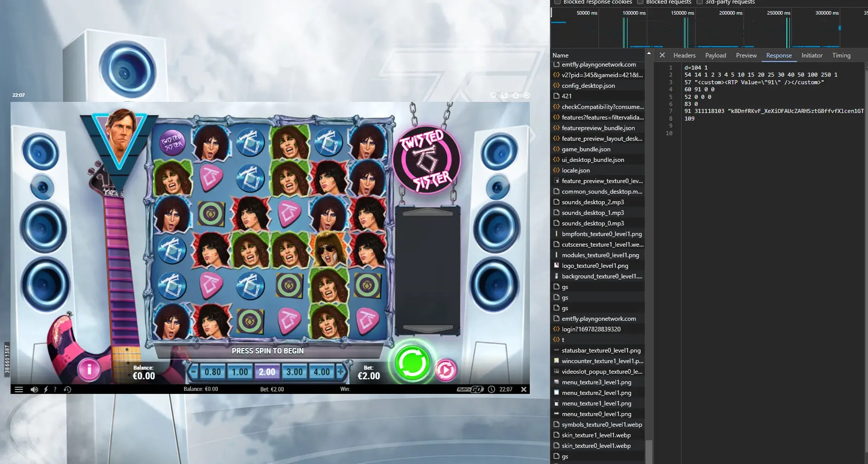Select skin_texture1_level1.webp request
Screen dimensions: 868x464
(598, 435)
